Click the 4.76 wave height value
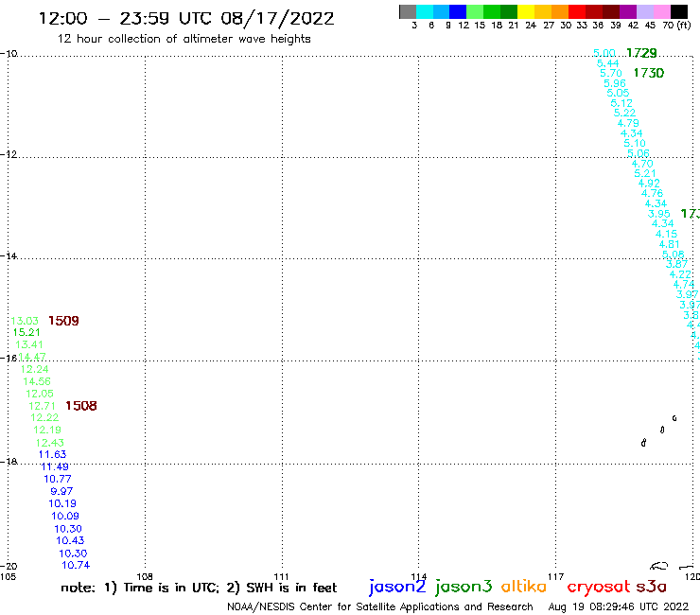This screenshot has width=700, height=615. (653, 193)
